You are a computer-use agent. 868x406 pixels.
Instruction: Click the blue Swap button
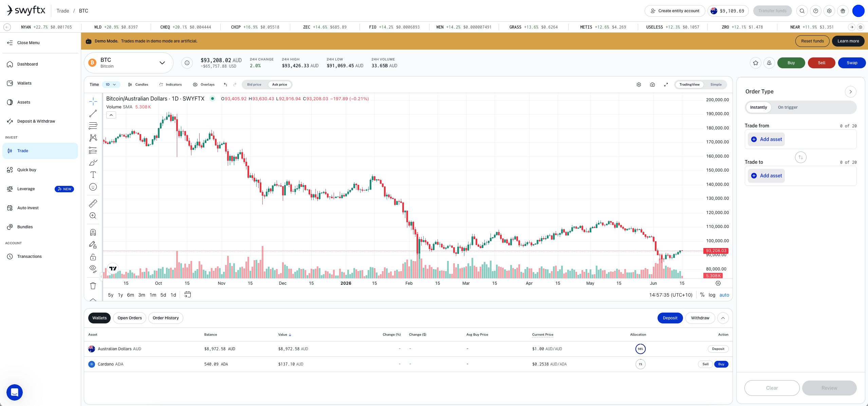tap(852, 63)
